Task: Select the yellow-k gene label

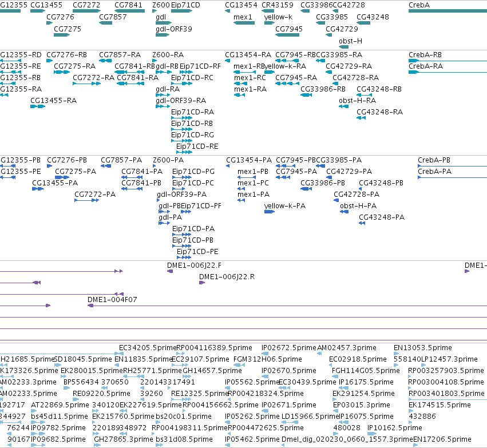Action: 278,17
